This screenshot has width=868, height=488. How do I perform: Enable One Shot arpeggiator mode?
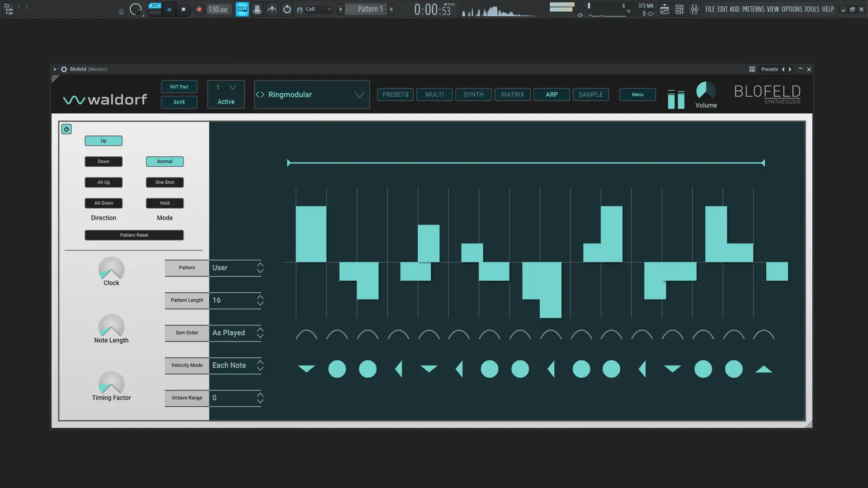(165, 182)
